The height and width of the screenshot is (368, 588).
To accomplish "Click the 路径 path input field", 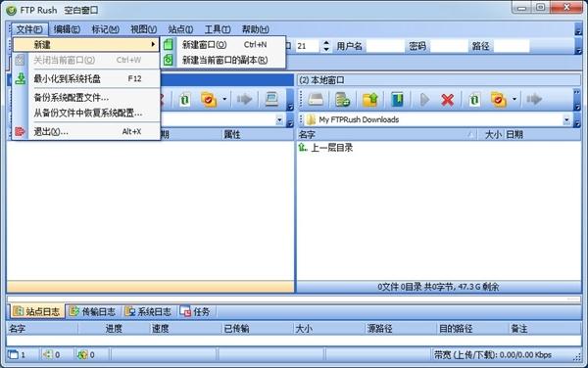I will [x=512, y=46].
